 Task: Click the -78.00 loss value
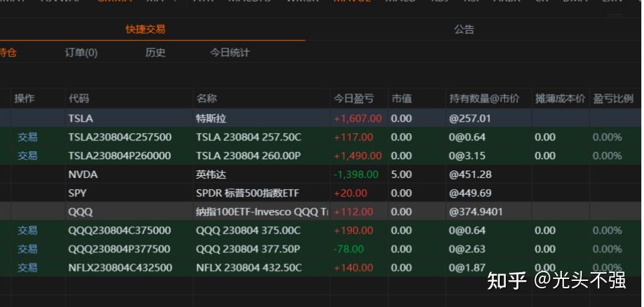(349, 249)
